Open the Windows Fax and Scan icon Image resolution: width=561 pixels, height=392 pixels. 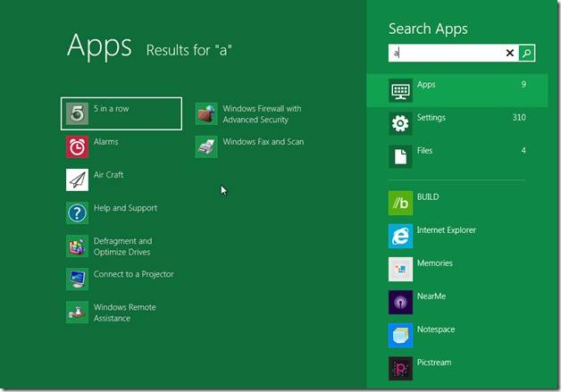click(206, 146)
